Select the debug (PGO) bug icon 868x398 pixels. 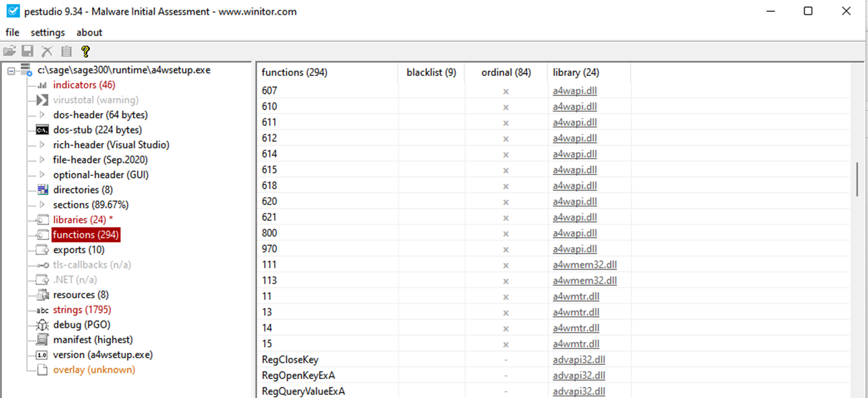pyautogui.click(x=42, y=325)
